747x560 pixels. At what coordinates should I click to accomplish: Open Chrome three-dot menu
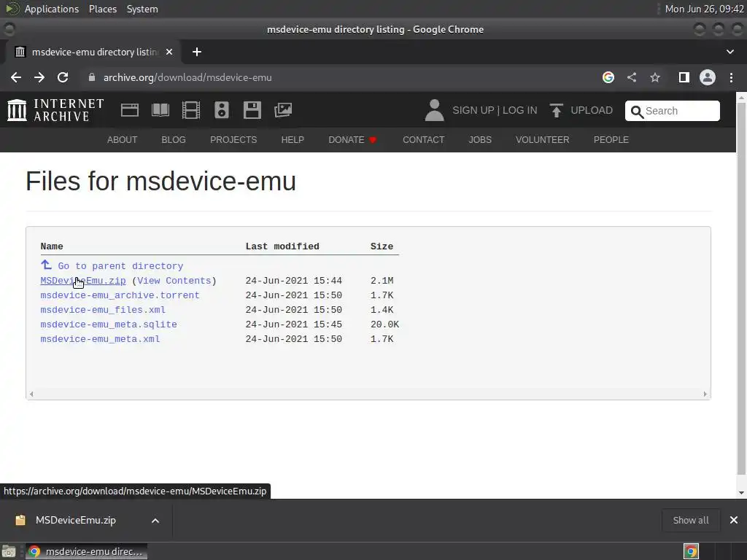731,77
